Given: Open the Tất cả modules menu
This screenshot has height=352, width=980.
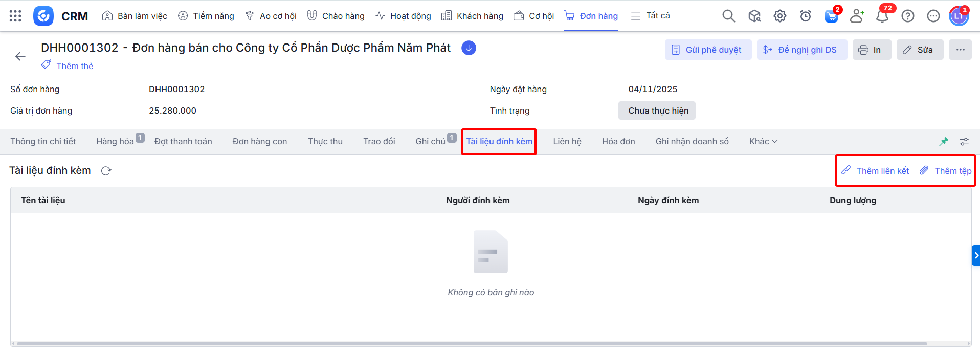Looking at the screenshot, I should pyautogui.click(x=650, y=16).
